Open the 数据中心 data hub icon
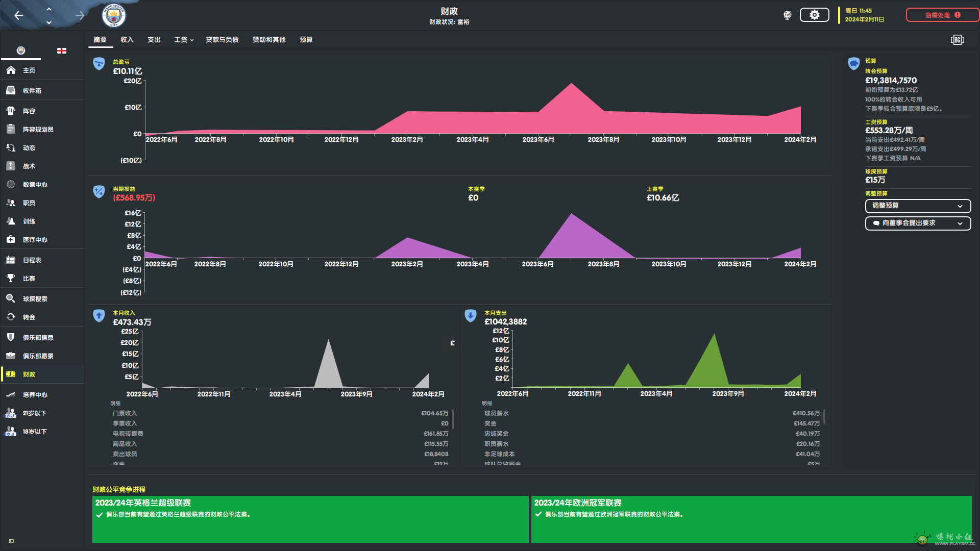Viewport: 980px width, 551px height. point(11,184)
